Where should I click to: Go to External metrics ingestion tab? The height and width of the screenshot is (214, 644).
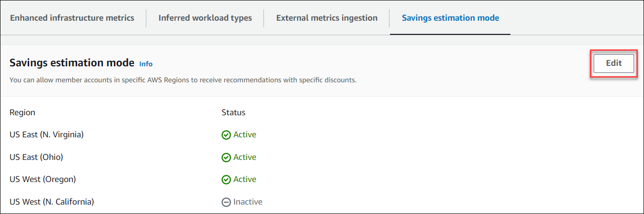click(326, 18)
